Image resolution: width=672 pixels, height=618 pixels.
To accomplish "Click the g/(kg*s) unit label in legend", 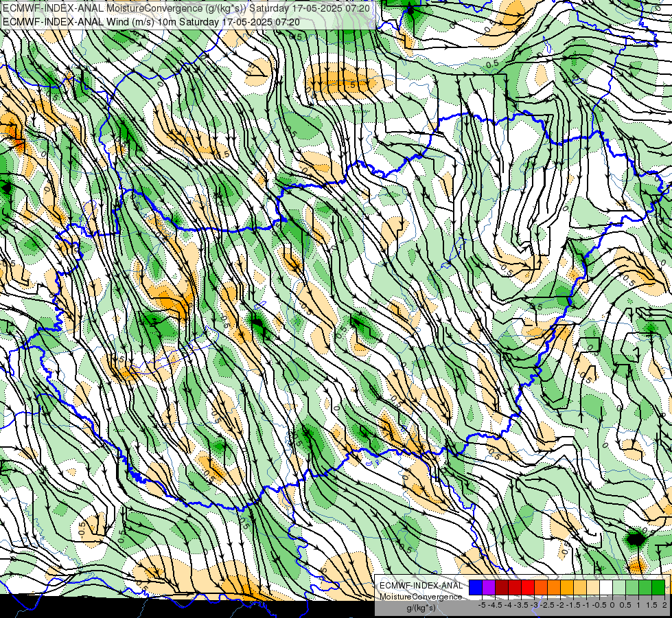I will [x=421, y=608].
